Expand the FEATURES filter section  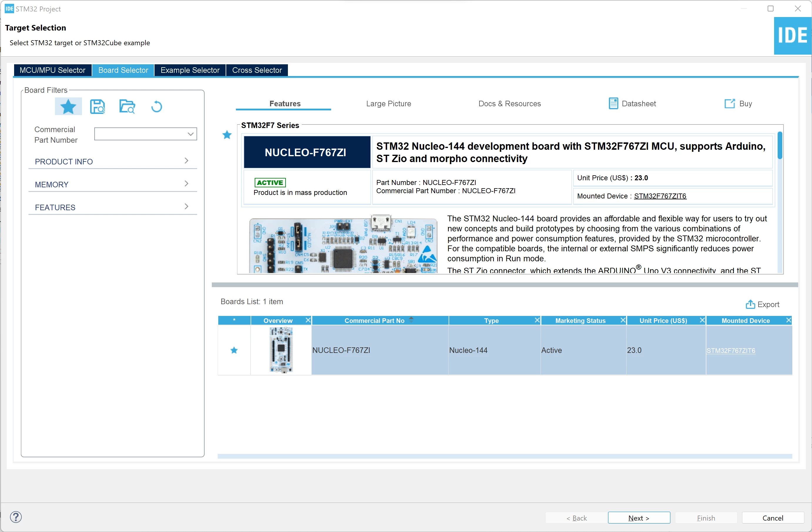(113, 207)
